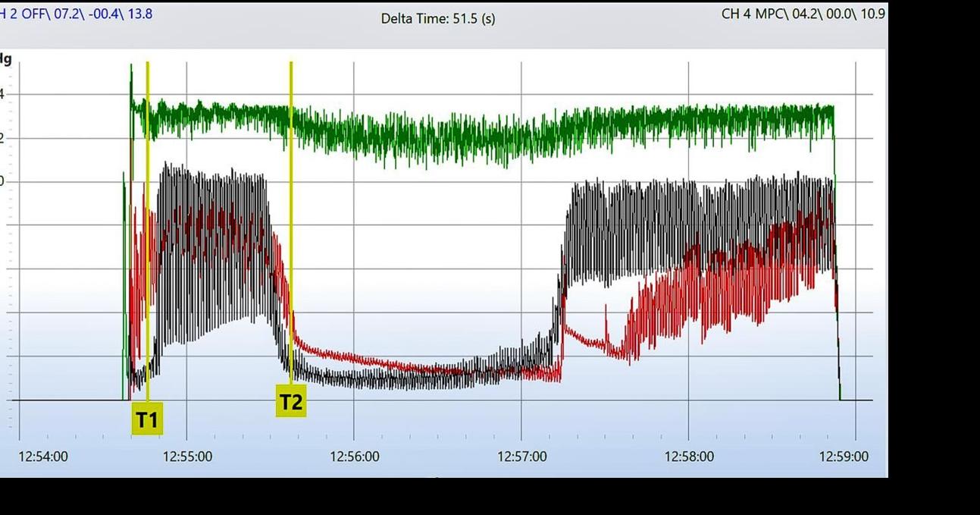The image size is (980, 515).
Task: Select the 12:58:00 time axis label
Action: 689,457
